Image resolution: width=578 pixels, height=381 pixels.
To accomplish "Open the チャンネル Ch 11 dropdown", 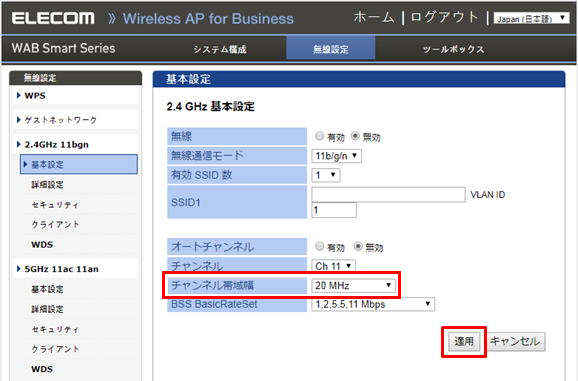I will (x=333, y=266).
